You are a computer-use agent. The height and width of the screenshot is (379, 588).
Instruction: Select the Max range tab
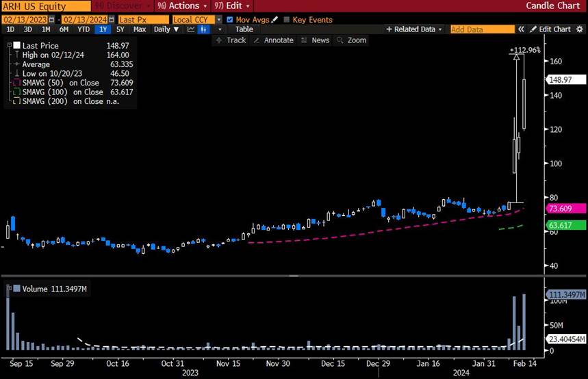(x=140, y=29)
